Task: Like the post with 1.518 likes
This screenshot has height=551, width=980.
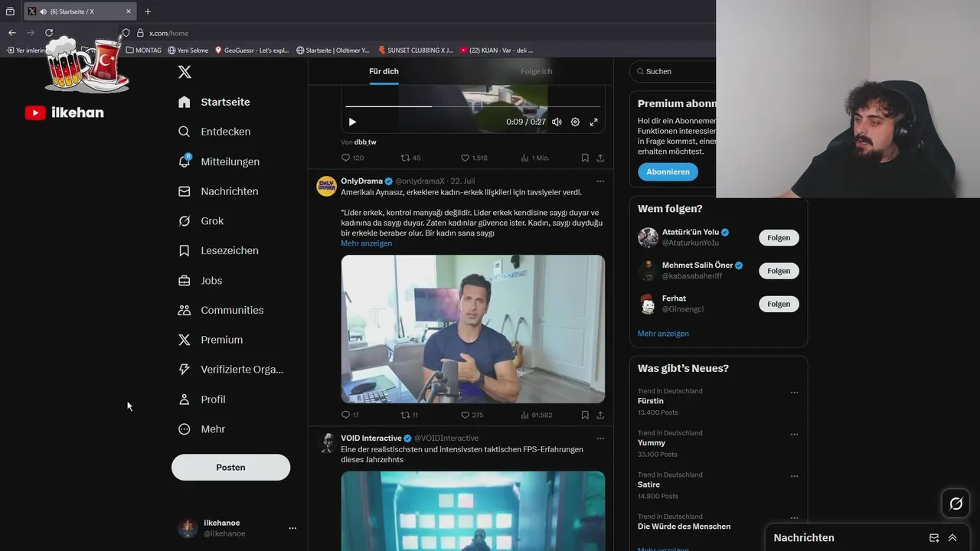Action: point(465,158)
